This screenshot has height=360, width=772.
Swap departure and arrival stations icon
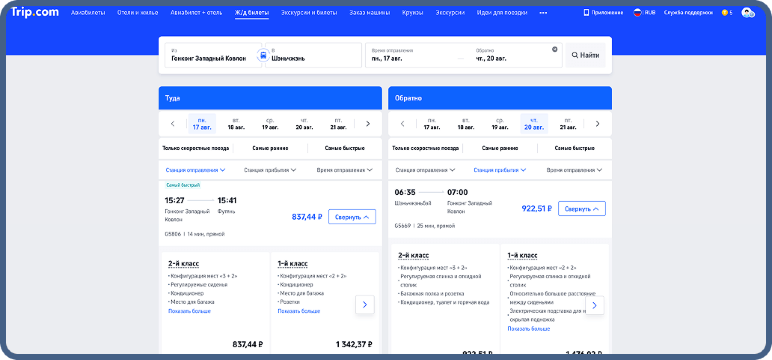click(263, 55)
